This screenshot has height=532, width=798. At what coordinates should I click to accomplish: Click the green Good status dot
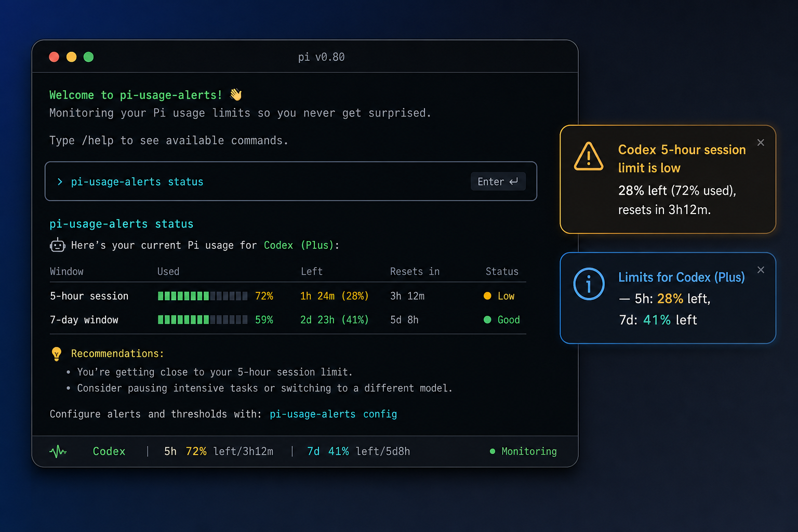(x=487, y=320)
